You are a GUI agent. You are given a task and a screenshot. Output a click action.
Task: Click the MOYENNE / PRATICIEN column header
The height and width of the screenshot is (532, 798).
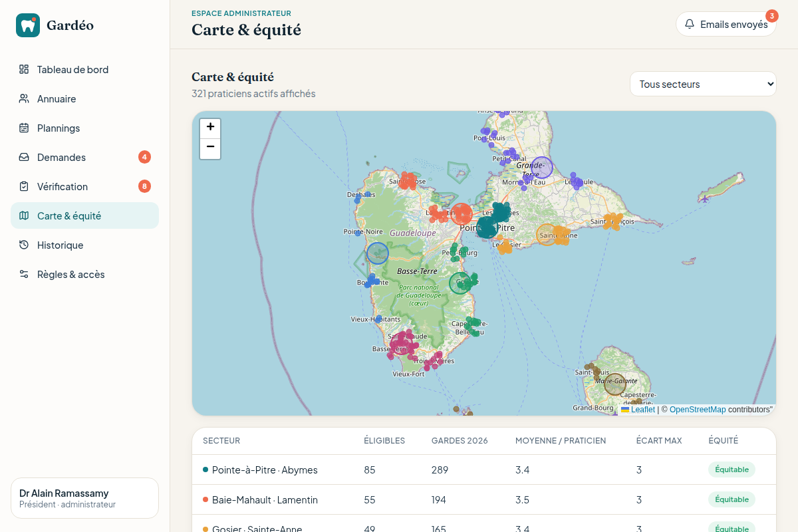tap(561, 440)
